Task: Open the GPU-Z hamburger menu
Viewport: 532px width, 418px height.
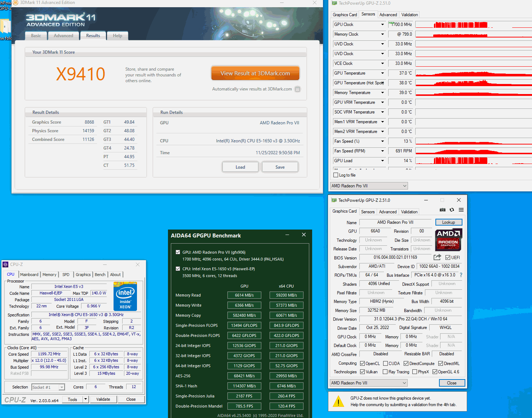Action: point(461,210)
